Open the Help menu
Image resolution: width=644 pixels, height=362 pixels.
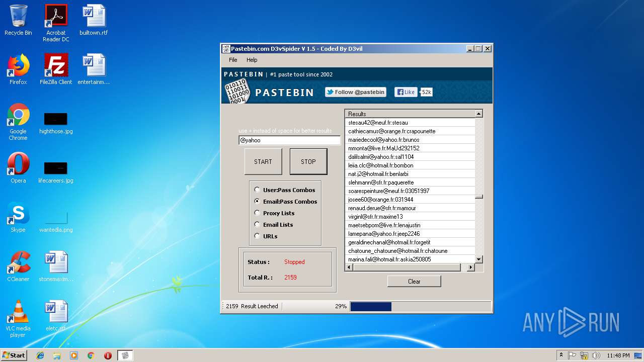(x=252, y=60)
